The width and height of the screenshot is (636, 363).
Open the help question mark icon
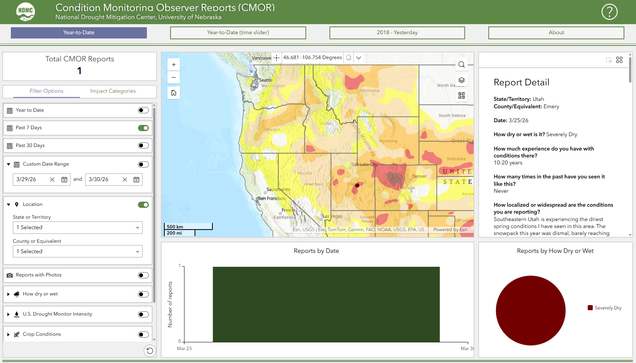point(609,12)
